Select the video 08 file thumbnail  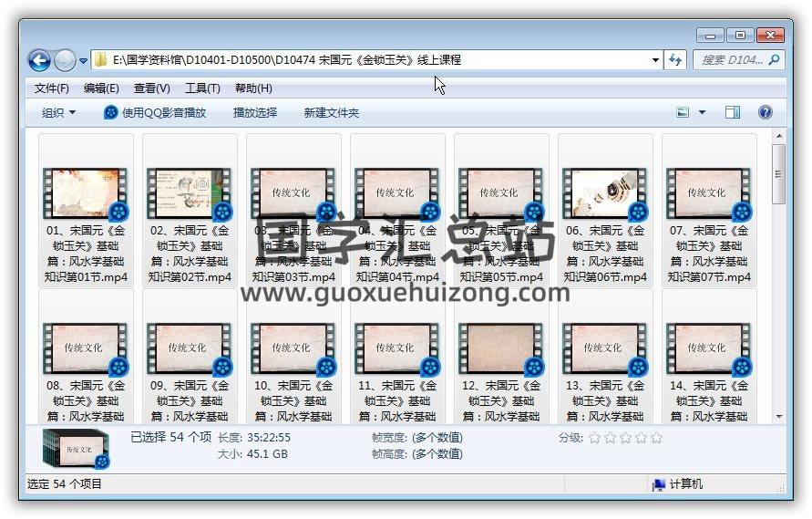coord(86,348)
